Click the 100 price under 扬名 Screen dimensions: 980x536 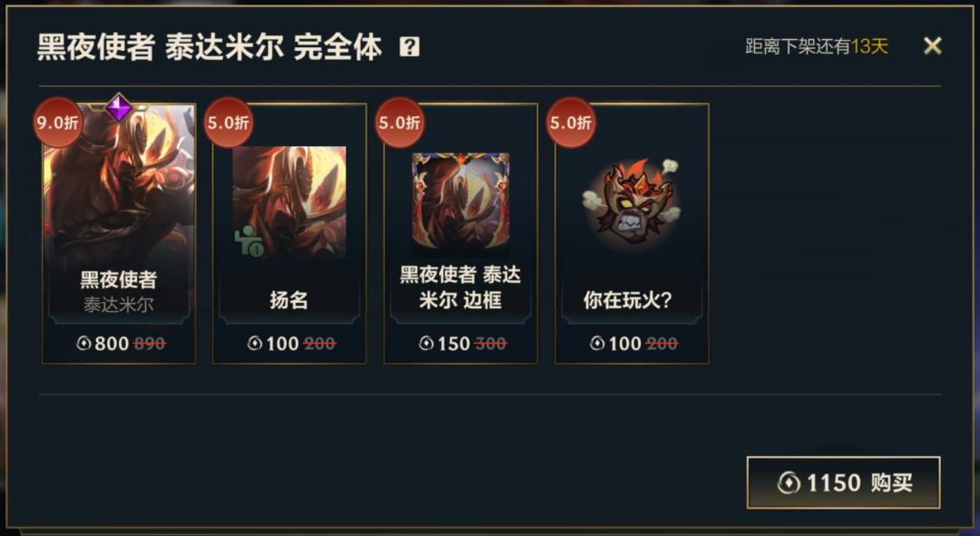tap(282, 344)
